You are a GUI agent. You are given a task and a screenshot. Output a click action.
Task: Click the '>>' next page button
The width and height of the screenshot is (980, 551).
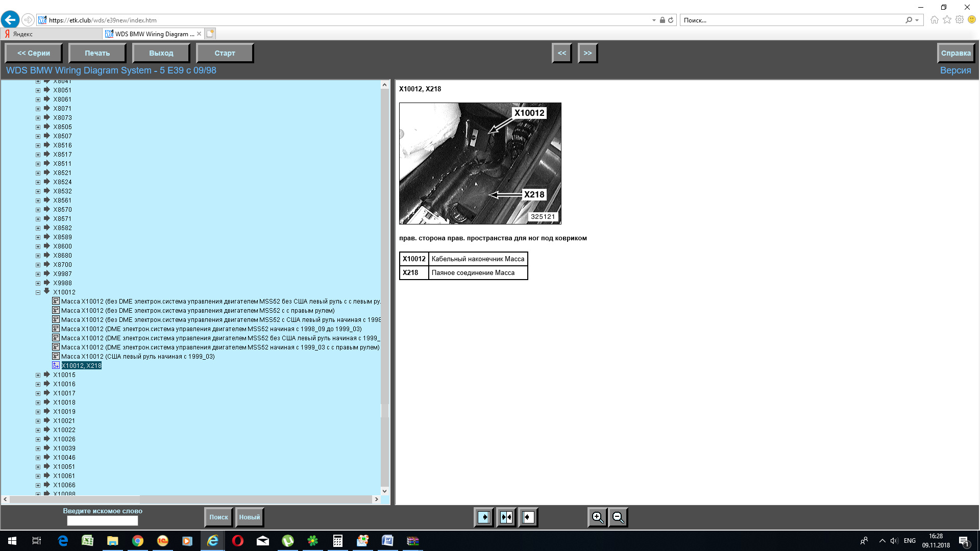pos(587,53)
